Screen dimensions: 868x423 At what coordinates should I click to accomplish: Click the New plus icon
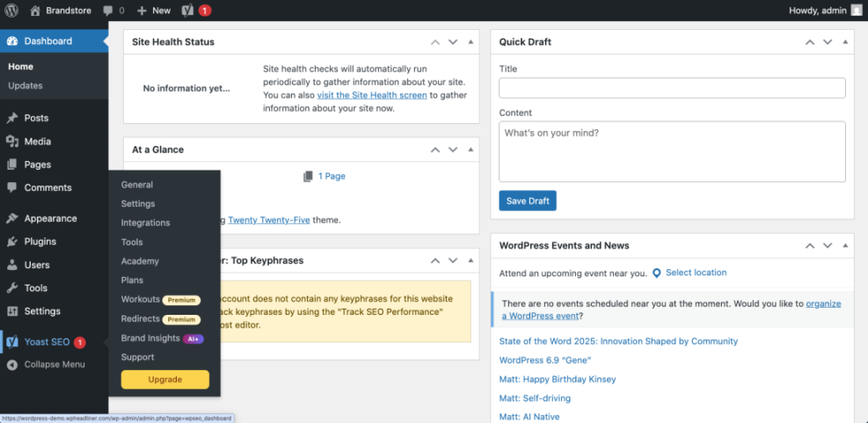point(142,11)
